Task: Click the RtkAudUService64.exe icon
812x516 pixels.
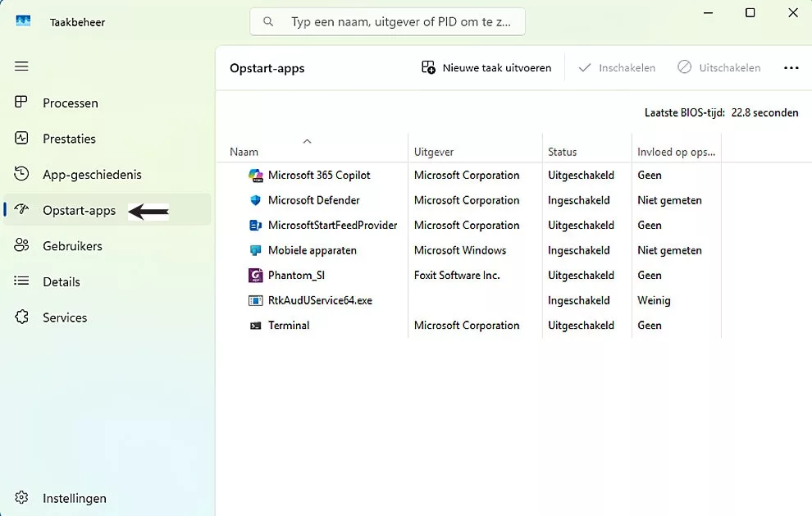Action: [x=255, y=300]
